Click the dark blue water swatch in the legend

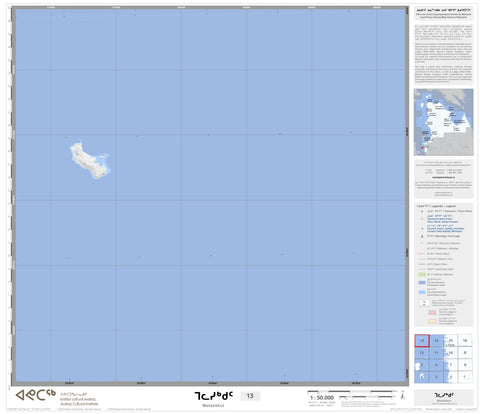[x=422, y=282]
